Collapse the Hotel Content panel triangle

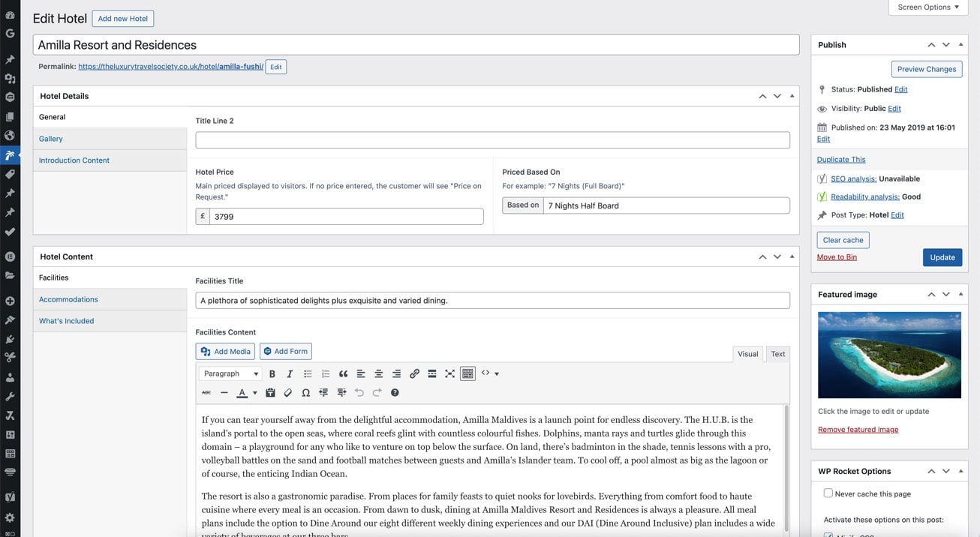click(792, 256)
